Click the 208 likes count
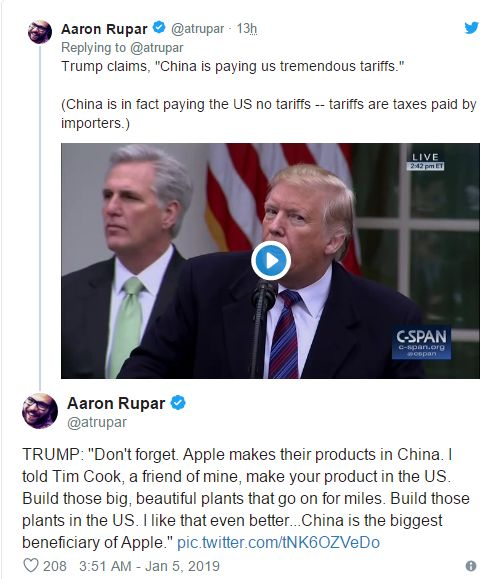Screen dimensions: 498x579 tap(55, 566)
